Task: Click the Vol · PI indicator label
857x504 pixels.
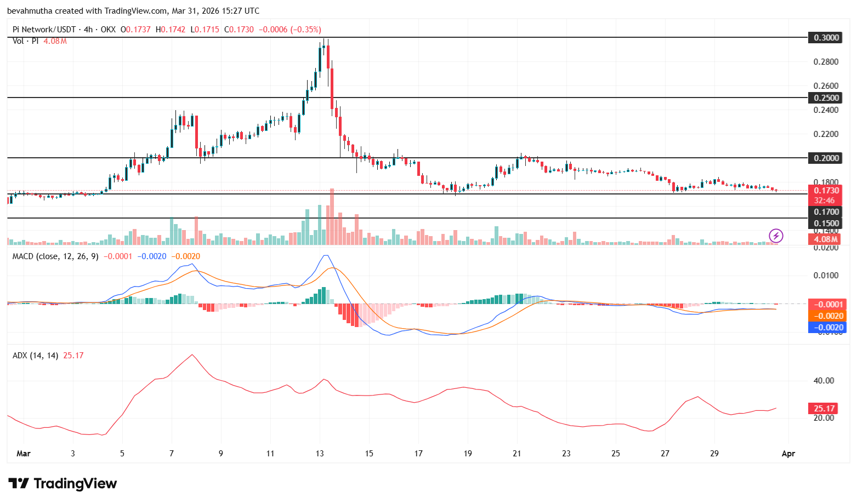Action: (x=25, y=41)
